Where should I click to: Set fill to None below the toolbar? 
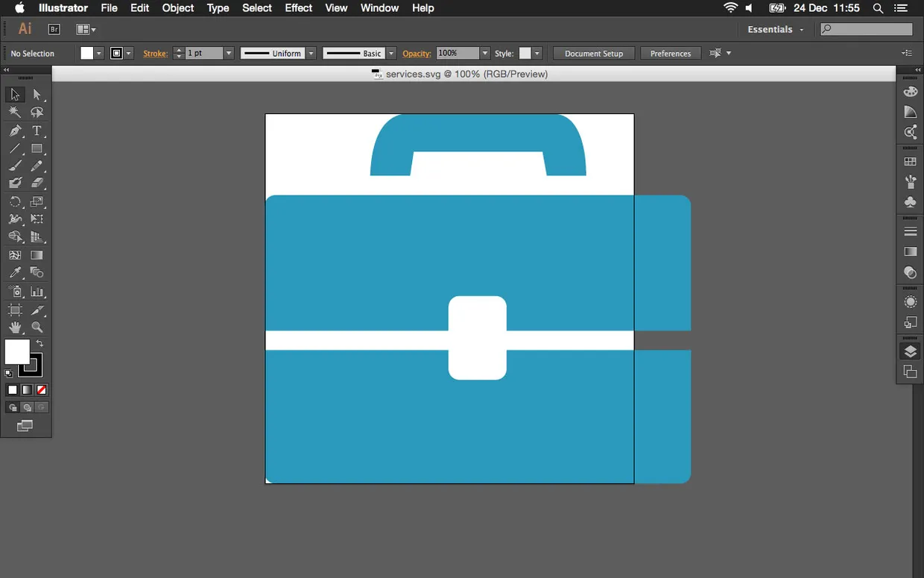[41, 389]
